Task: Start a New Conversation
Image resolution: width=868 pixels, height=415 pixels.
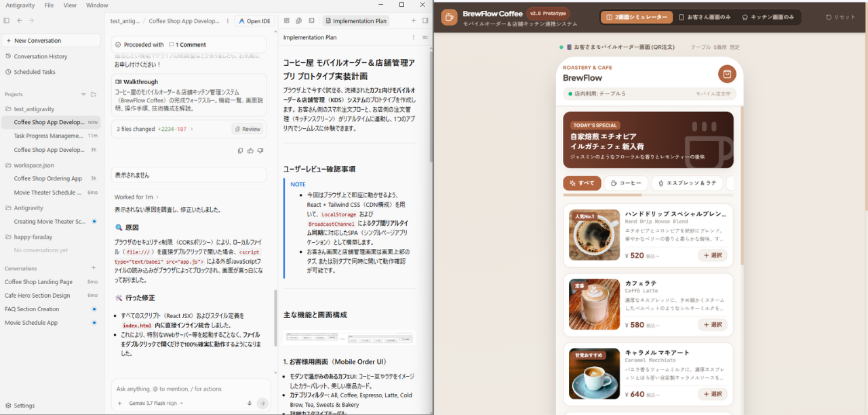Action: pos(52,41)
